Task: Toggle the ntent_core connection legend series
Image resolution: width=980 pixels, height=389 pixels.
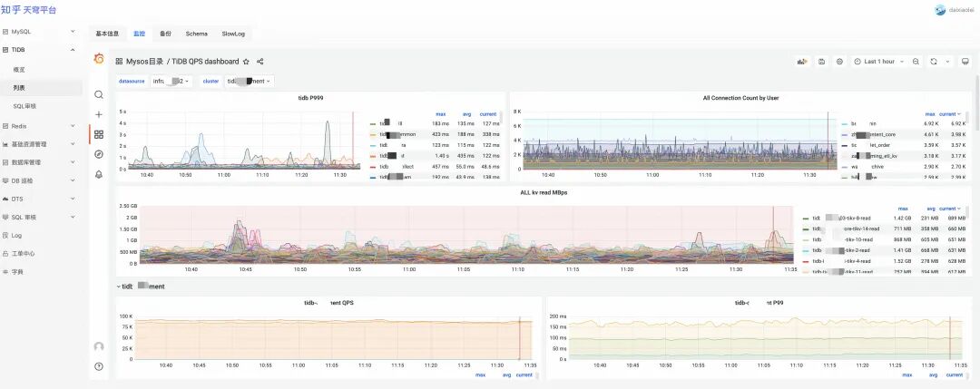Action: (872, 134)
